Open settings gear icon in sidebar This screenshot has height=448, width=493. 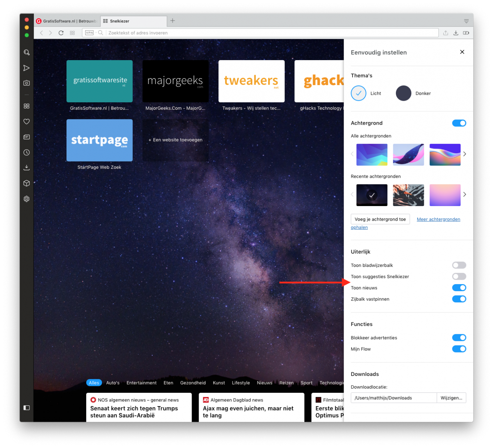[x=27, y=199]
